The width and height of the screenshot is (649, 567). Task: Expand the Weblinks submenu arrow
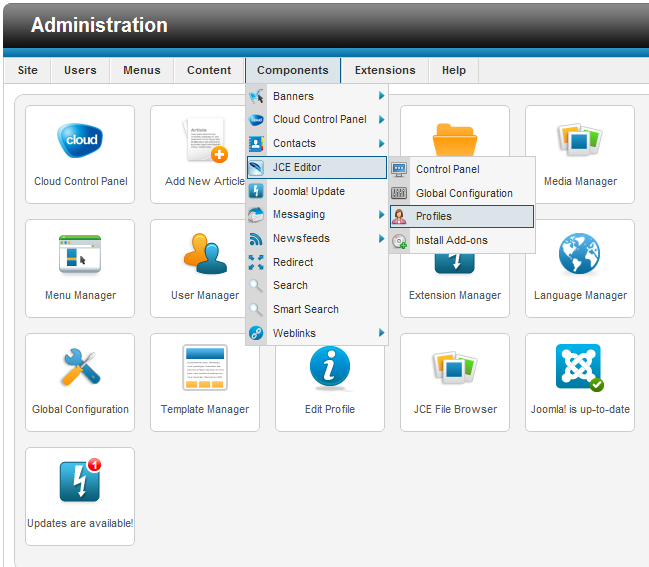pos(381,333)
